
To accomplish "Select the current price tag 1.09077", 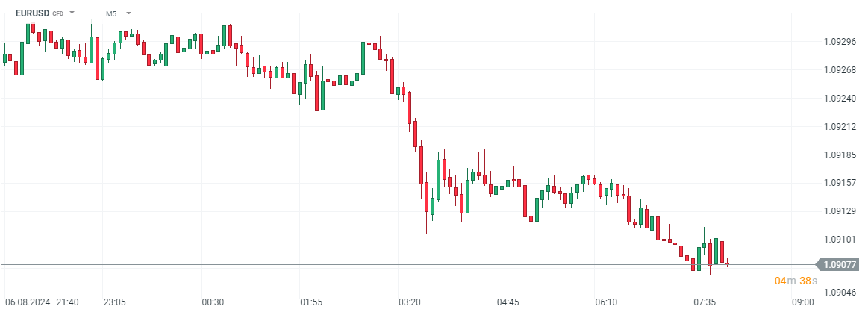I will [x=840, y=264].
